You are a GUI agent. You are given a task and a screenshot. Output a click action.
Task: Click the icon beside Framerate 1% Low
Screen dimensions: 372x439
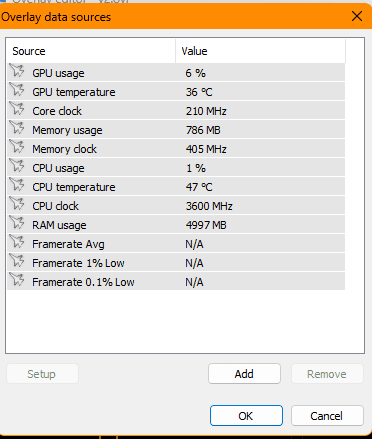click(x=17, y=261)
